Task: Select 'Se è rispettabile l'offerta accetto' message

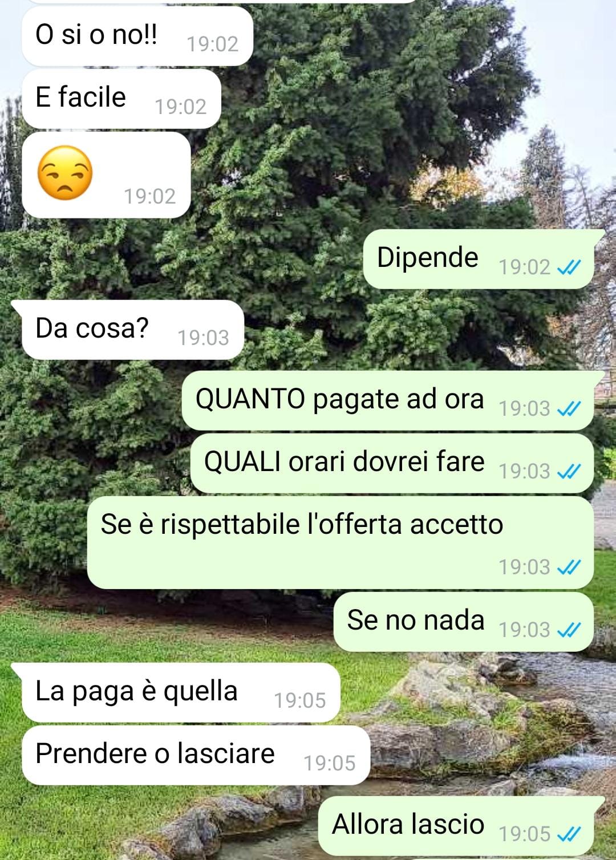Action: pyautogui.click(x=341, y=542)
